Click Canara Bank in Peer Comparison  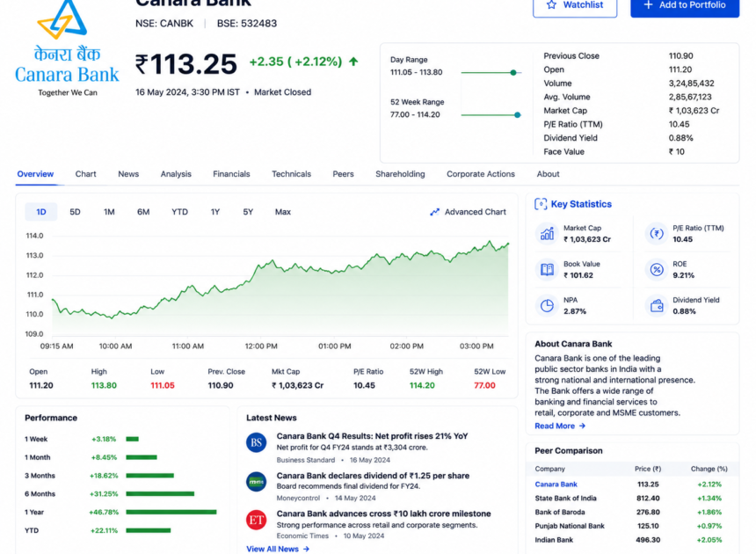click(556, 484)
